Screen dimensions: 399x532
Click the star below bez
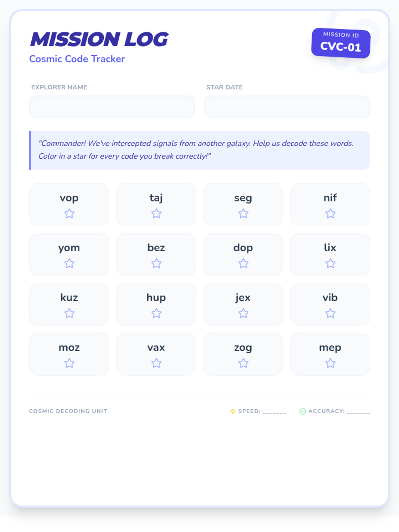tap(156, 264)
